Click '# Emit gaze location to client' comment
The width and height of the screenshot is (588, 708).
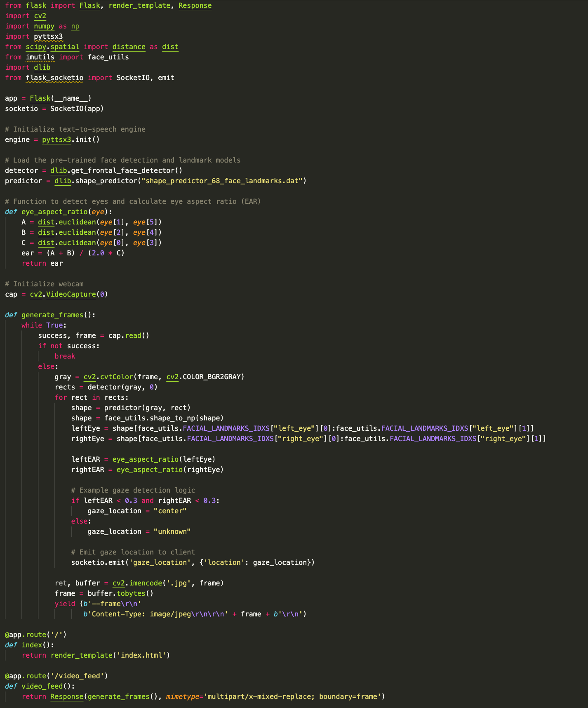coord(133,552)
